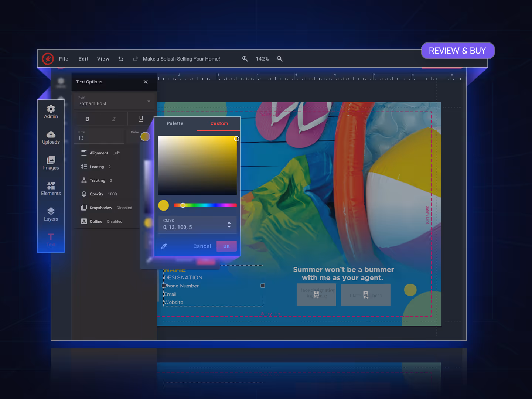Select the Elements icon
This screenshot has height=399, width=532.
51,188
